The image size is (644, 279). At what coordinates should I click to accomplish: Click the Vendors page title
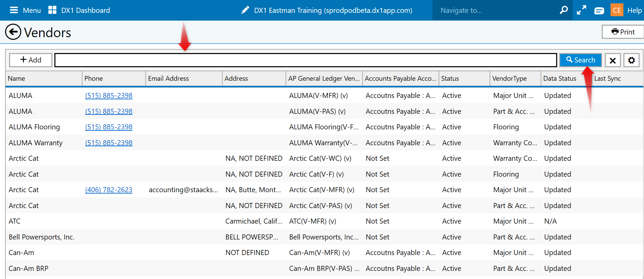tap(48, 32)
